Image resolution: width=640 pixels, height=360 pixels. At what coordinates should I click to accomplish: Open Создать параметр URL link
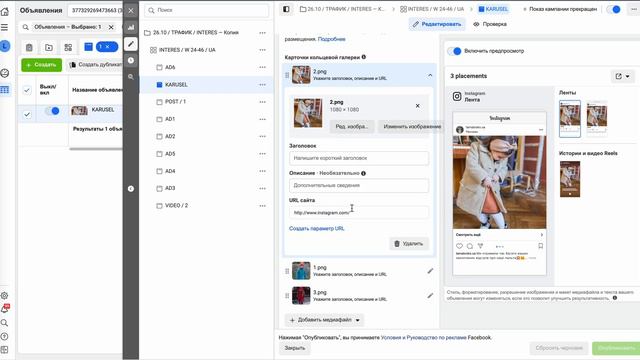pos(317,229)
